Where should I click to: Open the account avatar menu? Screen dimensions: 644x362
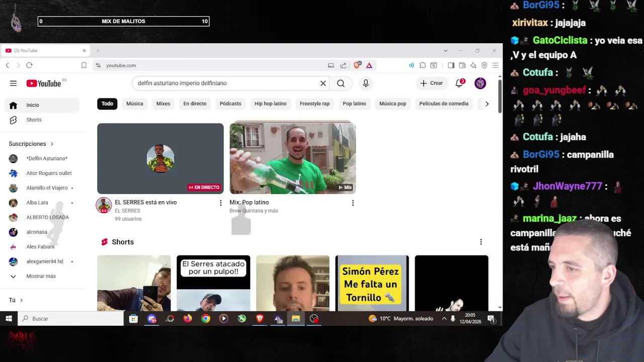coord(480,83)
